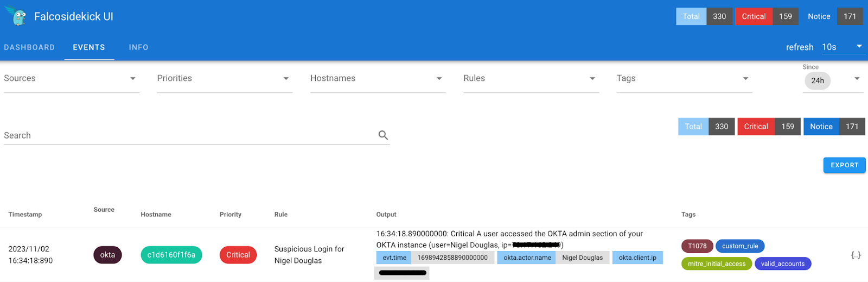Image resolution: width=868 pixels, height=282 pixels.
Task: Toggle the Critical 159 filter above table
Action: coord(769,127)
